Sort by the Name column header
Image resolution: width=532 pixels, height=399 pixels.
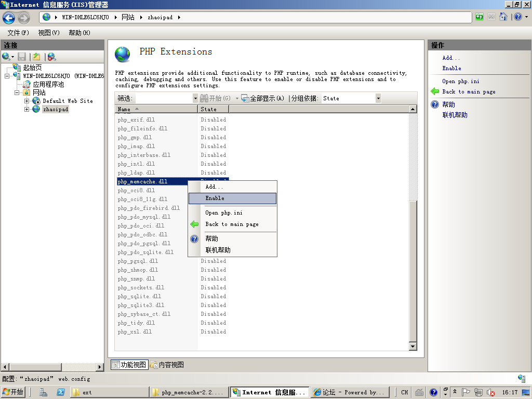click(x=156, y=109)
